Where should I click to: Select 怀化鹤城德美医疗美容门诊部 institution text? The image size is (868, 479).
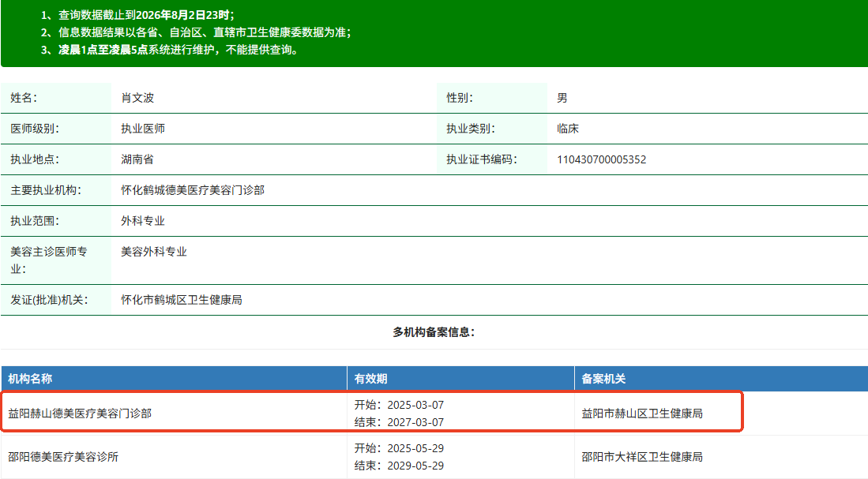pos(193,190)
